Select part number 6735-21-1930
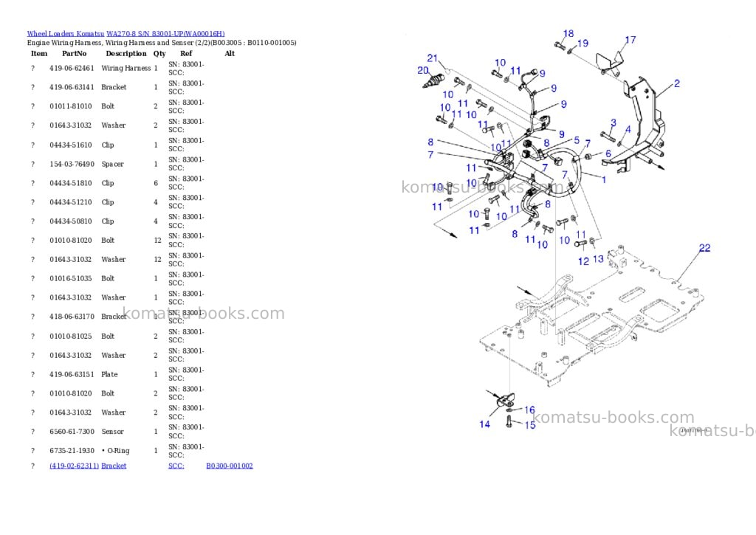Screen dimensions: 756x535 click(x=72, y=451)
